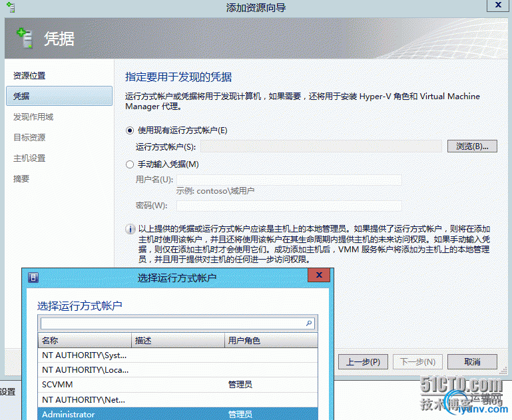Select the NT AUTHORITY\Net... account row
This screenshot has width=512, height=420.
[178, 400]
